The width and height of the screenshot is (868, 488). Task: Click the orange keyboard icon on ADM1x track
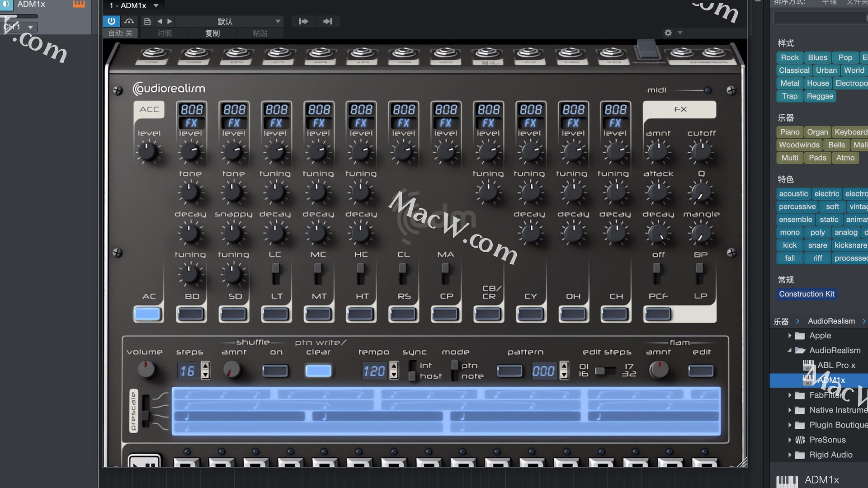(79, 4)
